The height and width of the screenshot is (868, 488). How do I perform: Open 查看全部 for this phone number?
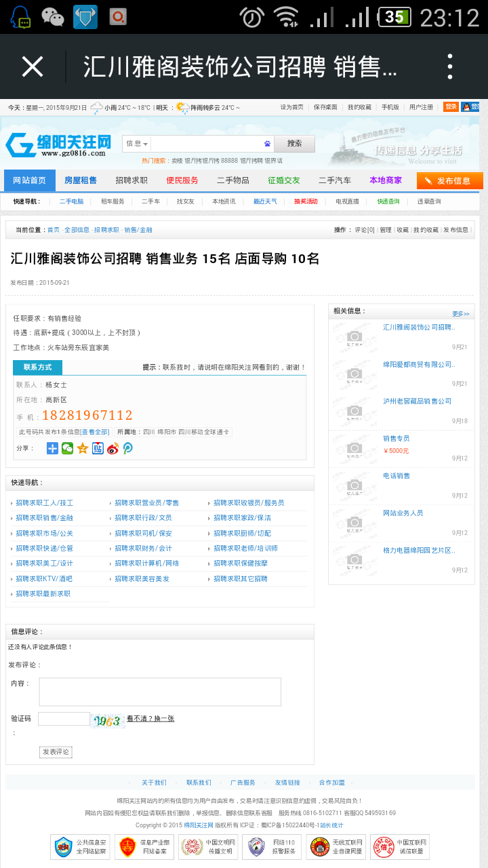pos(95,432)
